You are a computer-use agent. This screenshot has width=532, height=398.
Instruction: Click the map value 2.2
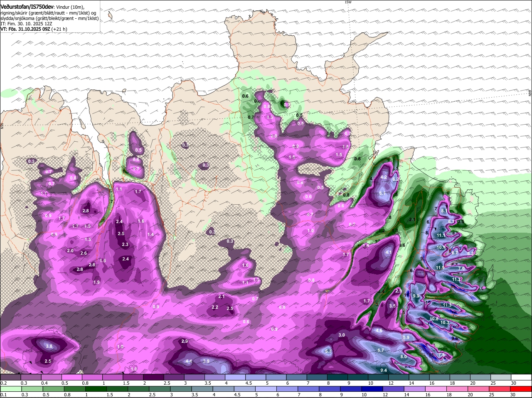point(215,307)
